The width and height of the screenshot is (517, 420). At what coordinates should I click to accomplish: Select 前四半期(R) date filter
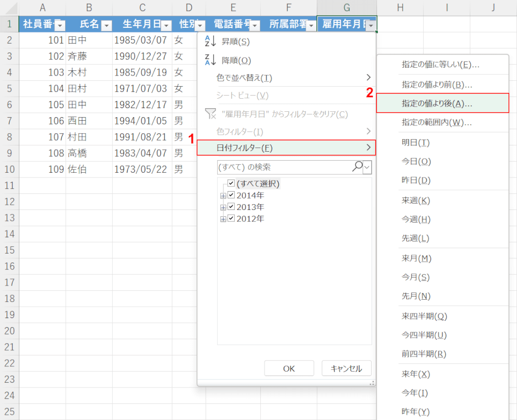click(x=442, y=354)
